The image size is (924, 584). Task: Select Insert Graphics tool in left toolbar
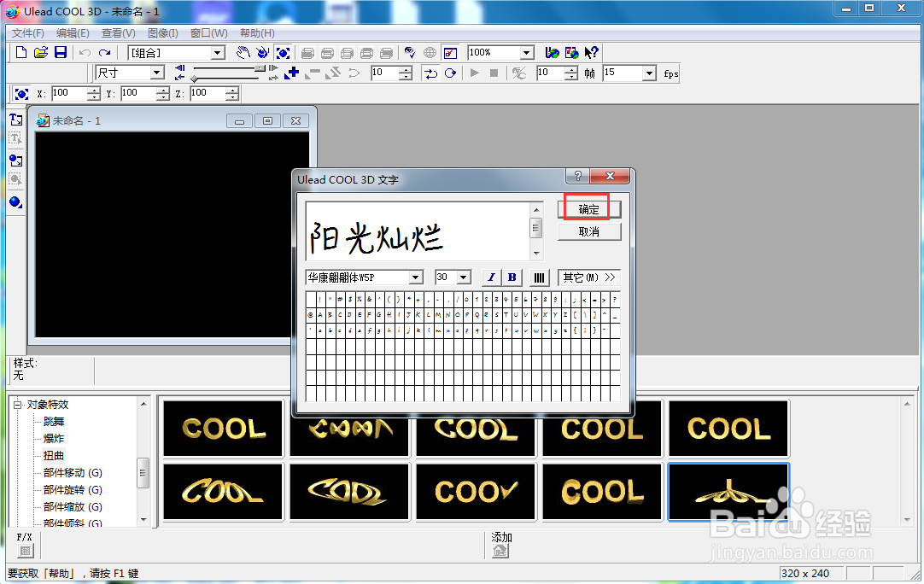16,161
